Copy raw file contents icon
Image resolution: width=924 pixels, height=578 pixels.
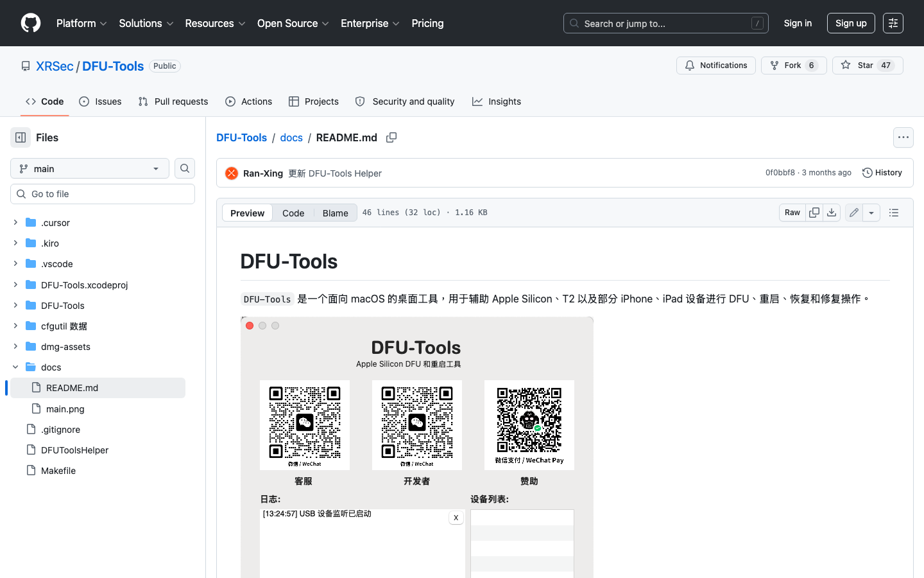(814, 213)
